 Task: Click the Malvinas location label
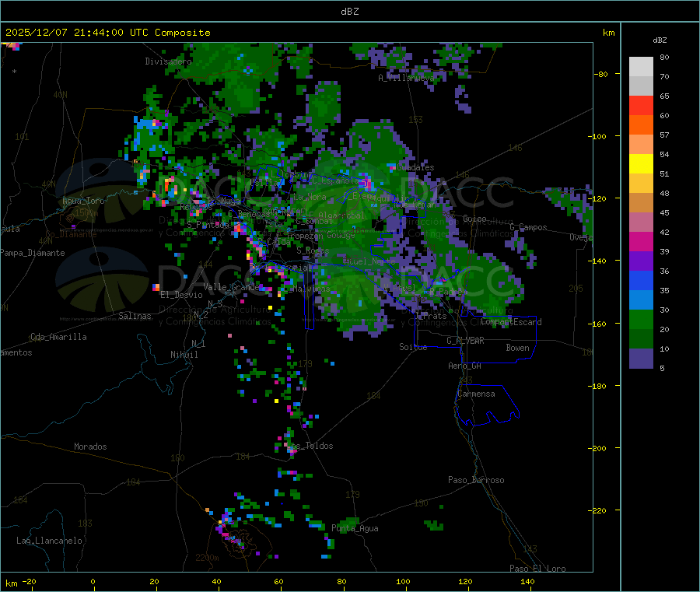coord(311,289)
